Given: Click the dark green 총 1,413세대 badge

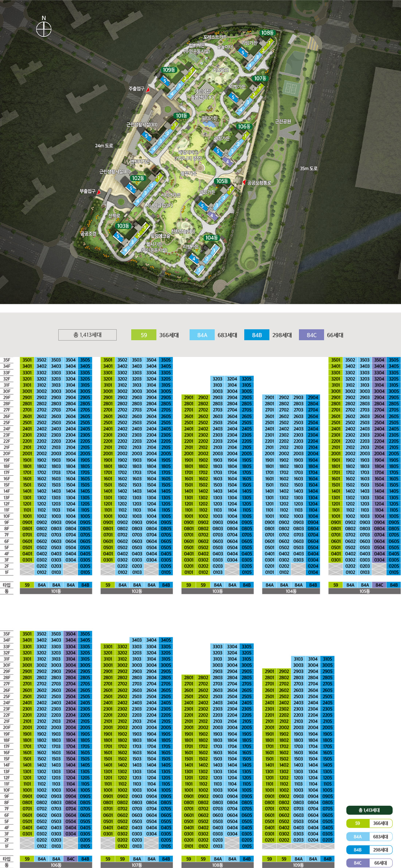Looking at the screenshot, I should point(369,810).
